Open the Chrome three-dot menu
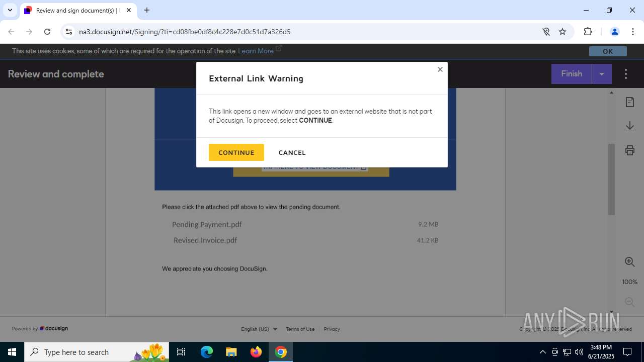The height and width of the screenshot is (362, 644). click(633, 32)
